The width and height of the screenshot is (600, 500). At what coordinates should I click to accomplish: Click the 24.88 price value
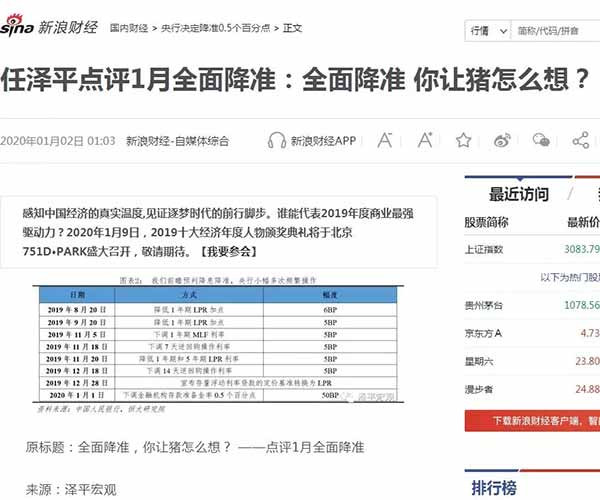[x=587, y=389]
